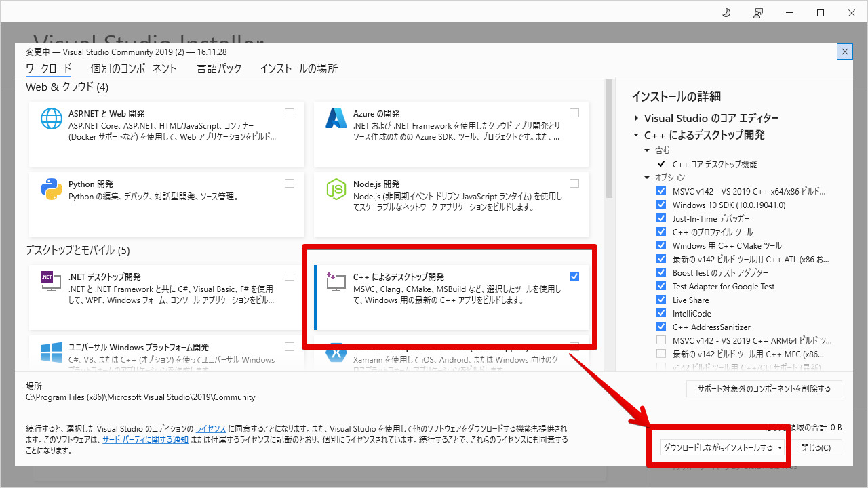868x488 pixels.
Task: Click the Xamarin mobile development icon
Action: pos(336,353)
